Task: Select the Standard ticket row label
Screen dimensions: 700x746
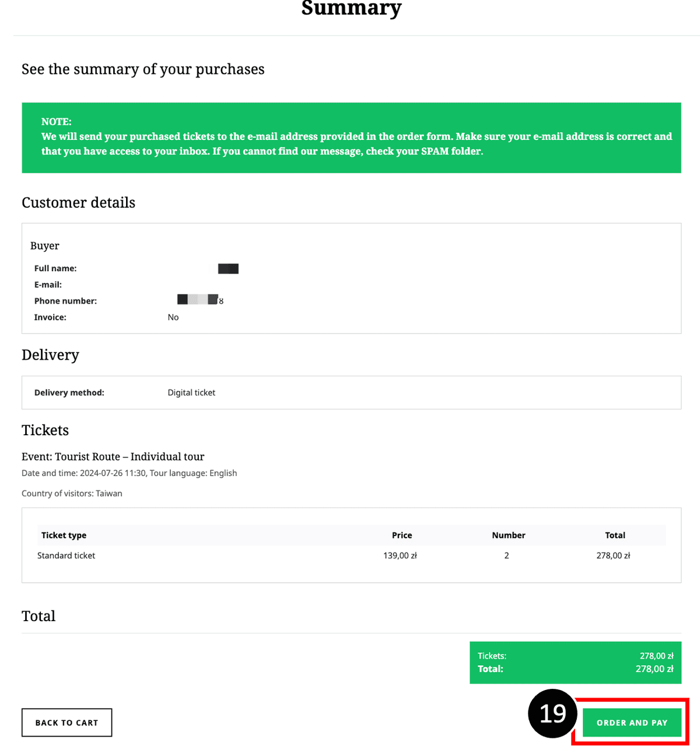Action: tap(66, 555)
